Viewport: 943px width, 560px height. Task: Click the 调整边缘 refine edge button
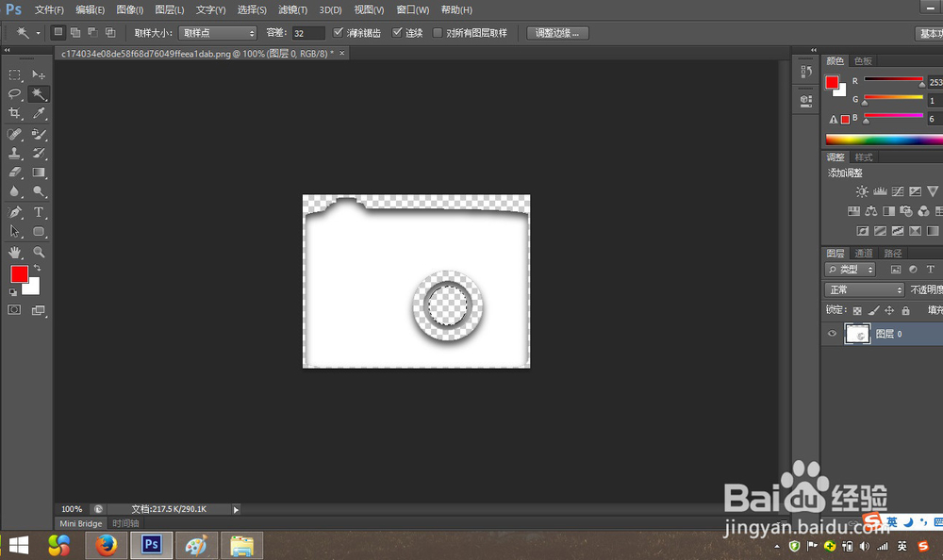click(557, 33)
